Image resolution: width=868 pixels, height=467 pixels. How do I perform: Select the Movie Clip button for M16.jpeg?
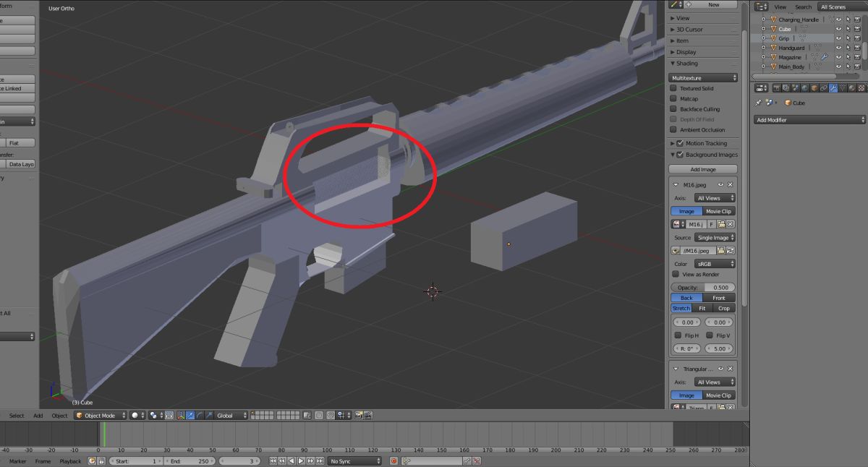click(718, 211)
